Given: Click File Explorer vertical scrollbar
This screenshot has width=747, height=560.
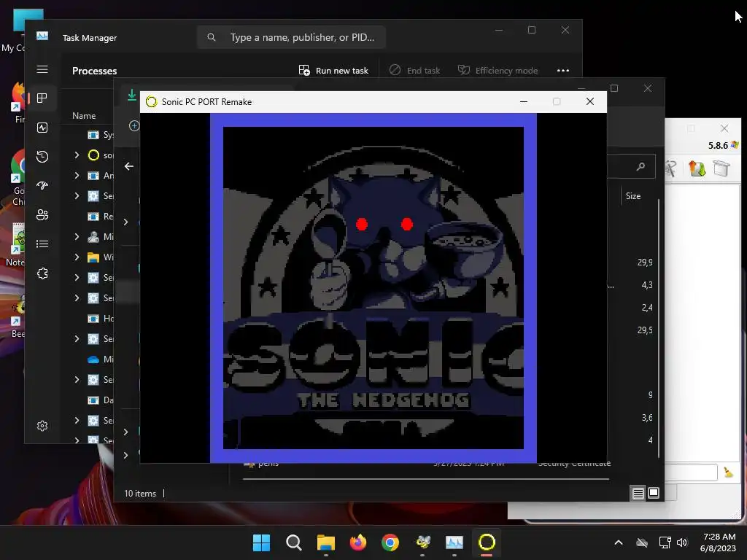Looking at the screenshot, I should click(x=659, y=329).
